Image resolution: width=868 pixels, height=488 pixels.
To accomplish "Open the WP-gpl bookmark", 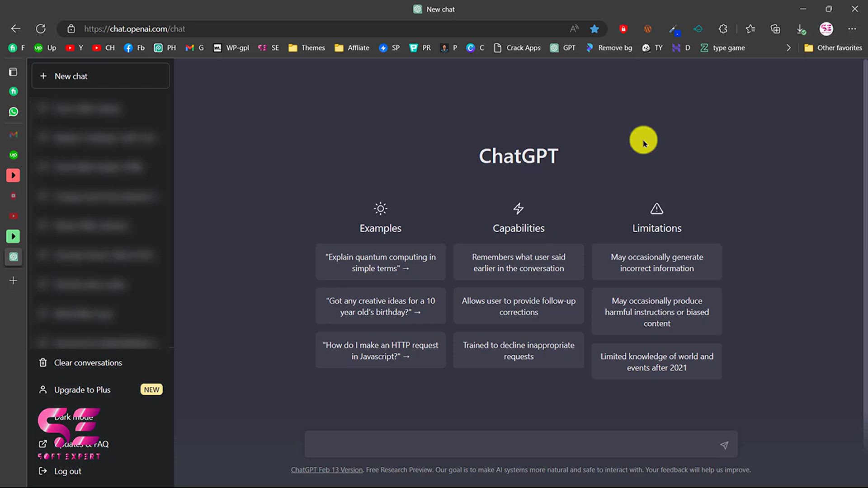I will click(231, 48).
